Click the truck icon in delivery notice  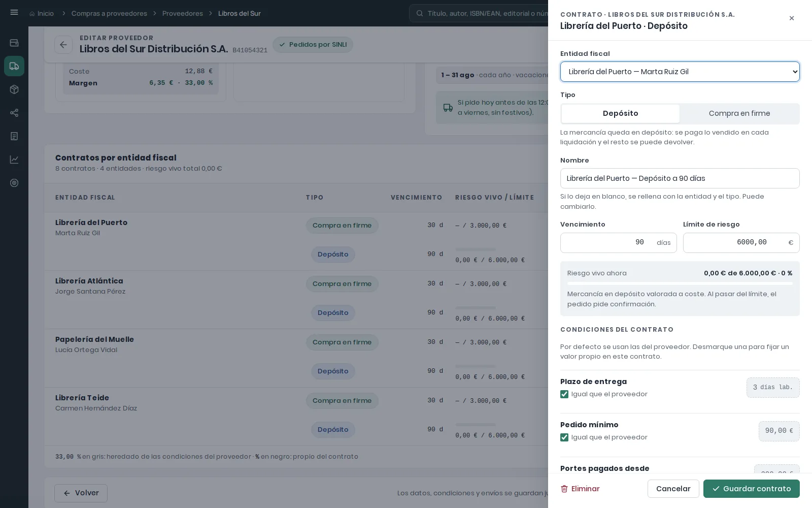pyautogui.click(x=448, y=108)
